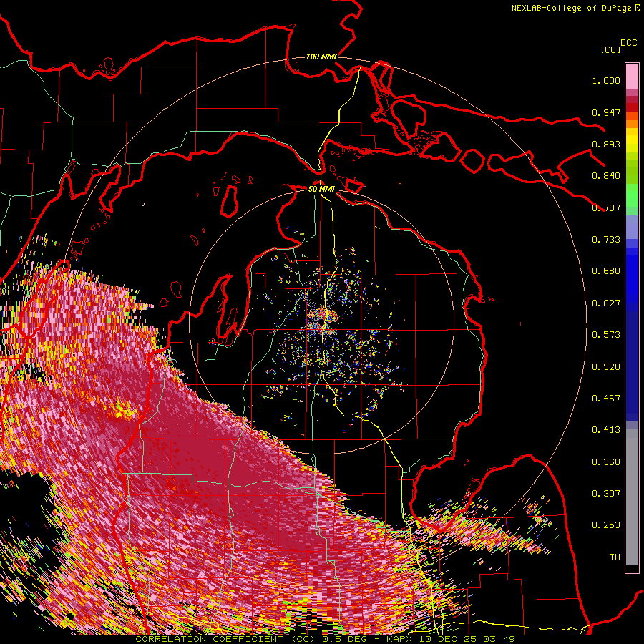Select the KAPX radar site identifier
Viewport: 644px width, 644px height.
point(401,639)
